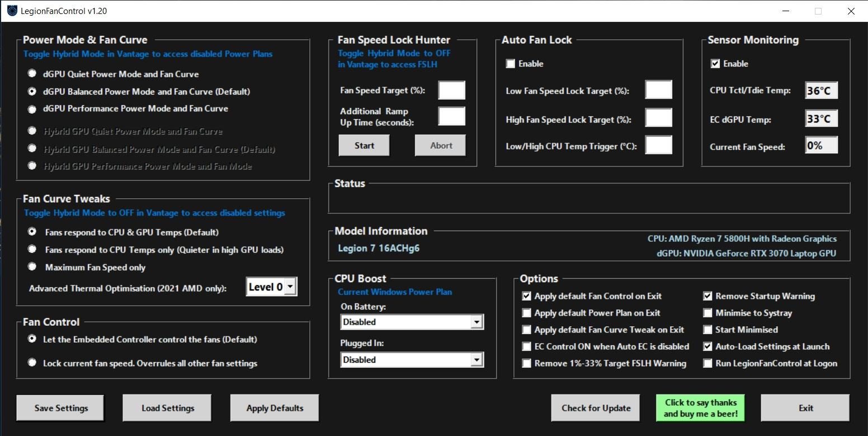Click the LegionFanControl app icon in title bar

(x=12, y=11)
